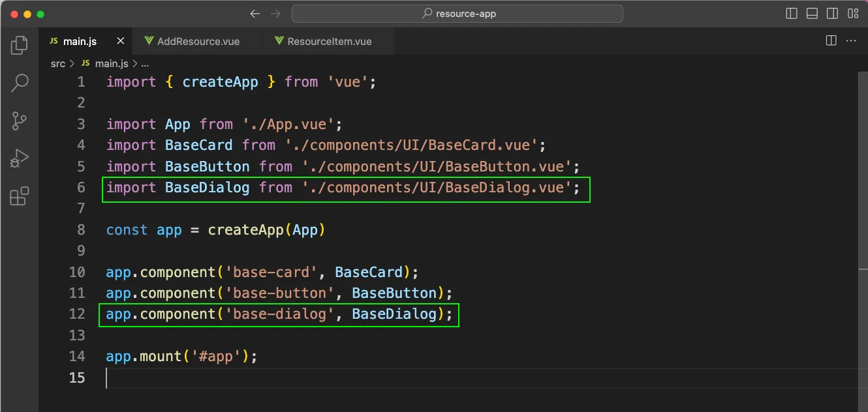Open the editor more actions ellipsis

[x=851, y=41]
